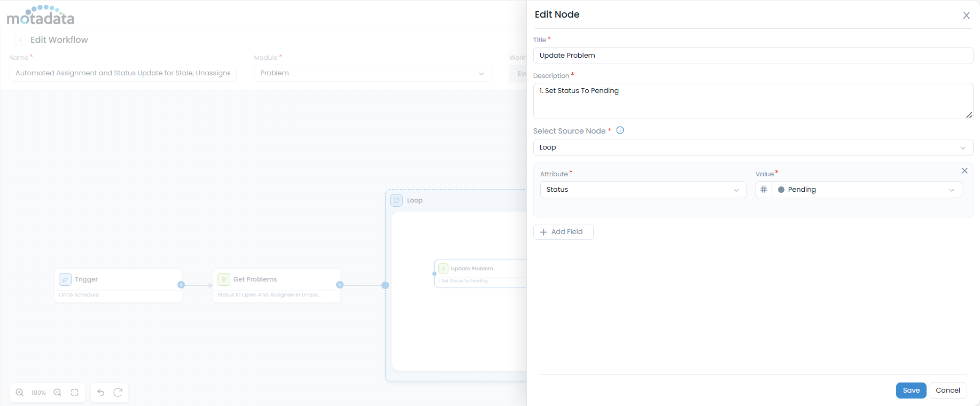This screenshot has width=980, height=406.
Task: Click the hash icon in Value field
Action: tap(764, 190)
